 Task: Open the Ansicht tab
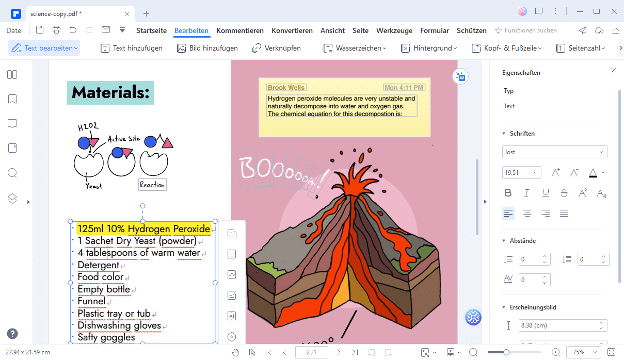333,31
